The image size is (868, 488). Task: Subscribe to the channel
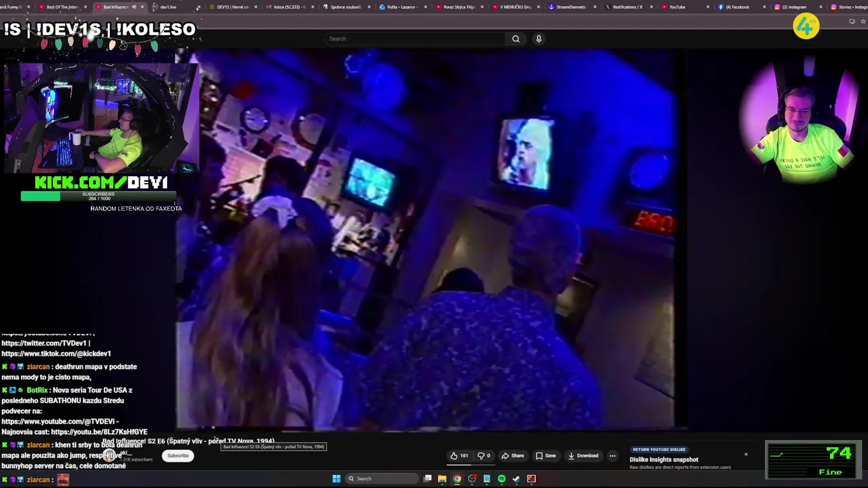[178, 455]
